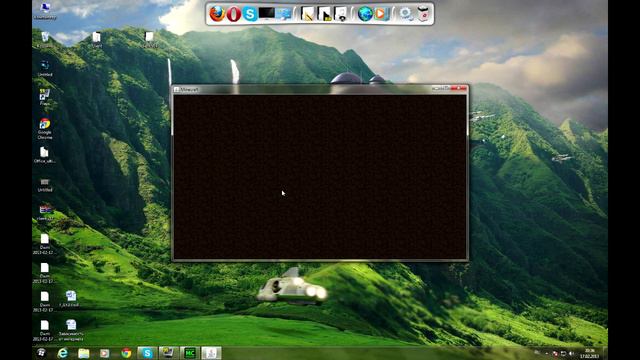The width and height of the screenshot is (640, 360).
Task: Select the Google Chrome desktop shortcut
Action: [x=45, y=129]
